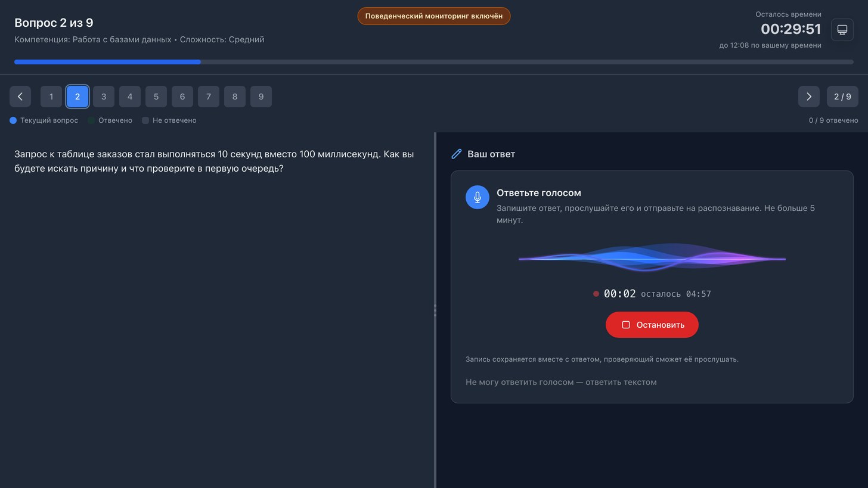The image size is (868, 488).
Task: Click the 'Запись сохраняется вместе с ответом' note
Action: point(602,359)
